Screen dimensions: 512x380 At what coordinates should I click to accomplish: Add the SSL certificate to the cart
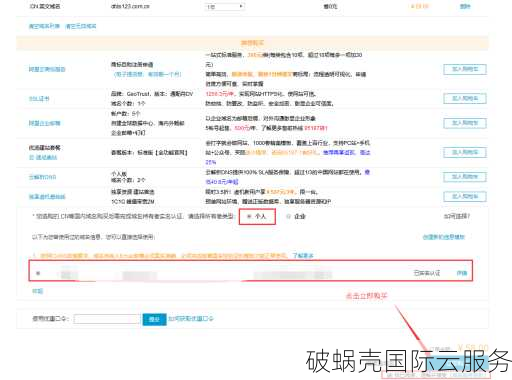pos(465,99)
